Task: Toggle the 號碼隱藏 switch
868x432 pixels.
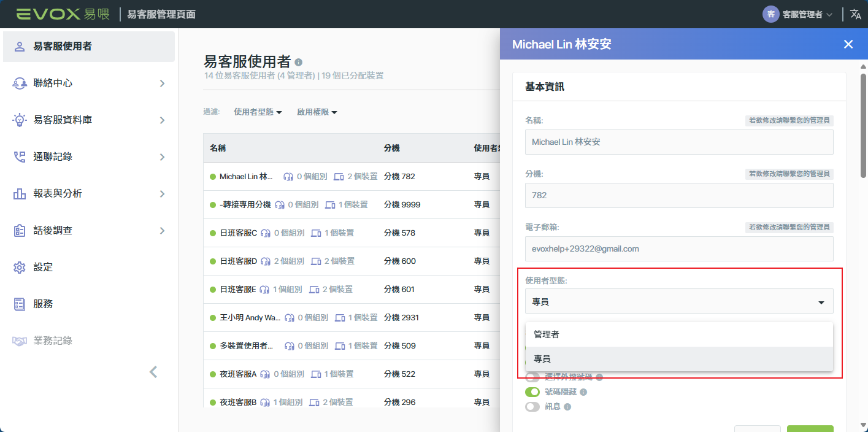Action: click(x=532, y=391)
